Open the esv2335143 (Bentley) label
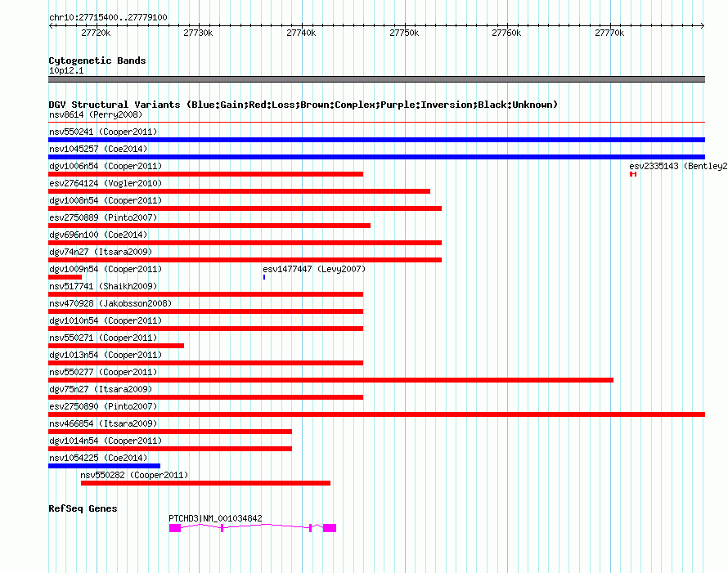728x573 pixels. coord(678,166)
